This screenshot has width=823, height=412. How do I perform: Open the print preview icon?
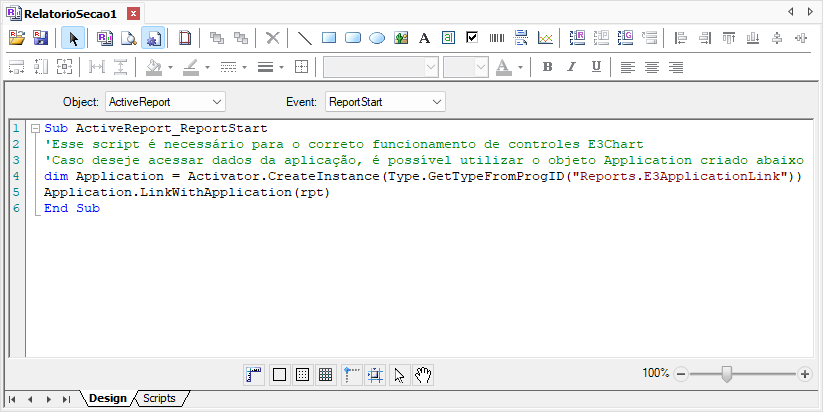pos(128,38)
